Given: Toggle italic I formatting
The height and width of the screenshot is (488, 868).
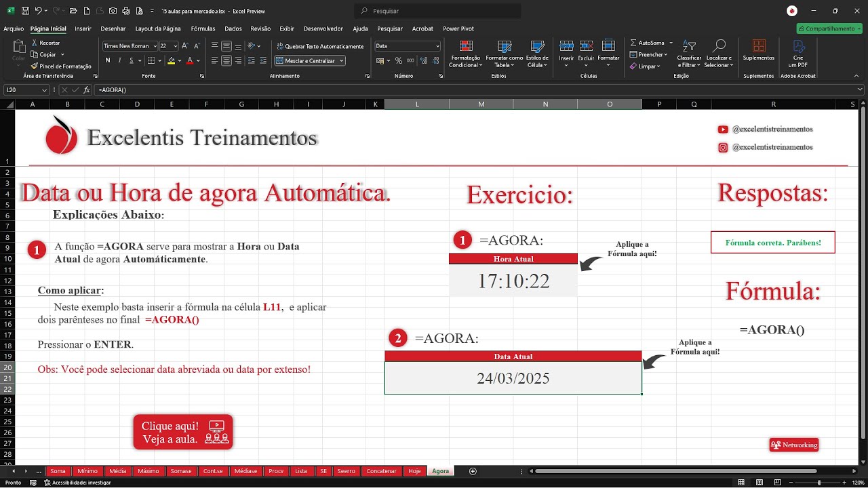Looking at the screenshot, I should point(120,60).
